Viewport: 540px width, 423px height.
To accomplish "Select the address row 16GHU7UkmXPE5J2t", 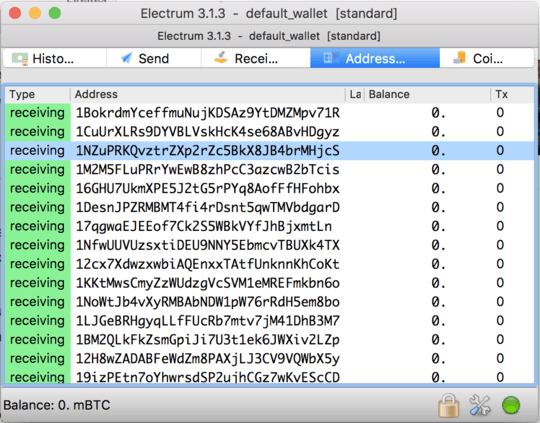I will (269, 188).
